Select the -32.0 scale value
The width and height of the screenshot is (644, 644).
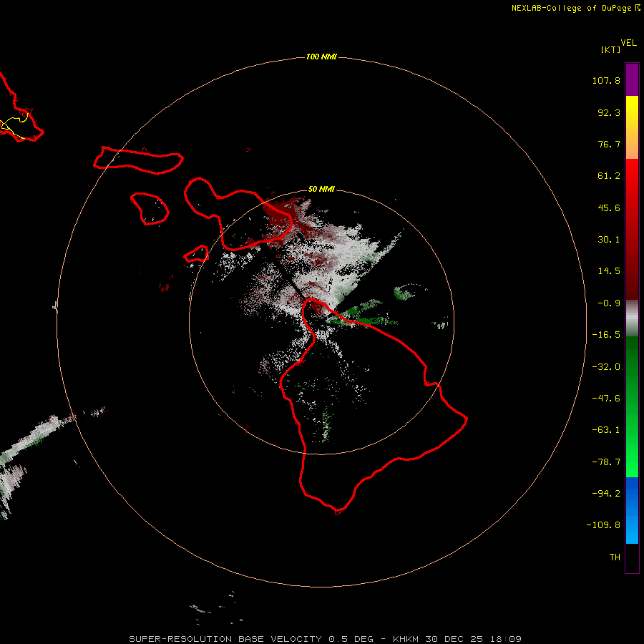606,367
